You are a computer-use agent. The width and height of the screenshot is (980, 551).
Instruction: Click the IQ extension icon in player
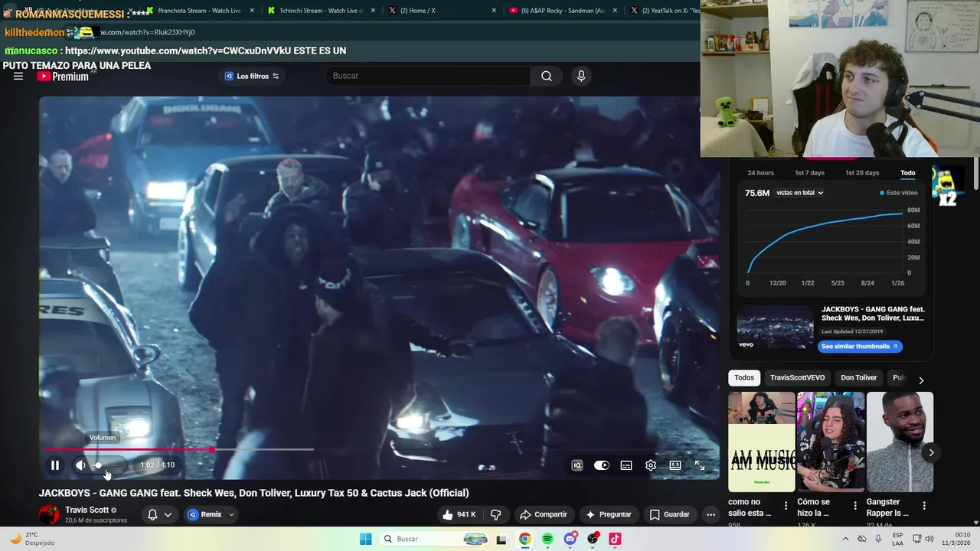coord(577,465)
